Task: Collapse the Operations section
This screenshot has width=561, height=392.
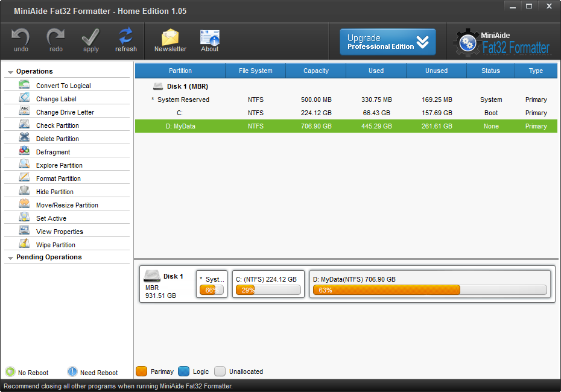Action: pos(10,72)
